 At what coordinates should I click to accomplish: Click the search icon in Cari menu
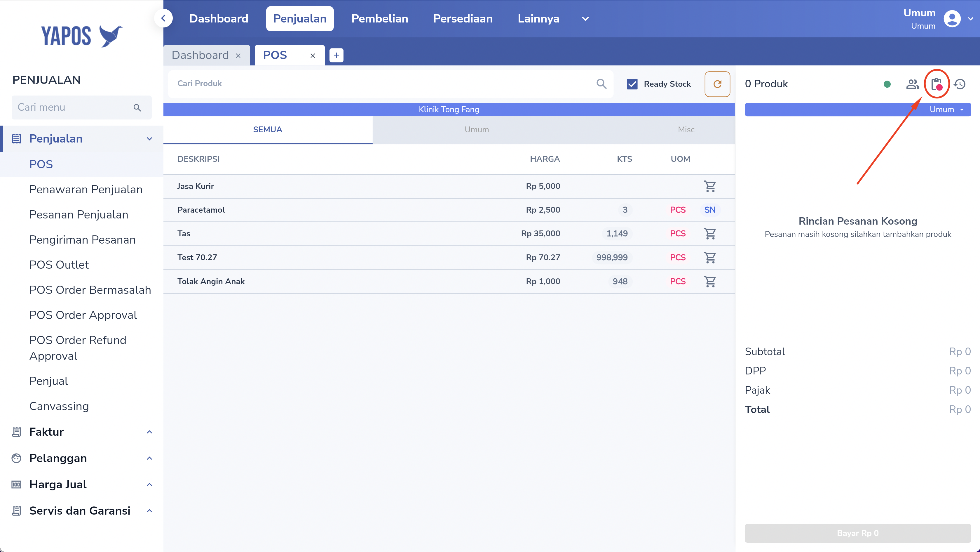[x=137, y=108]
